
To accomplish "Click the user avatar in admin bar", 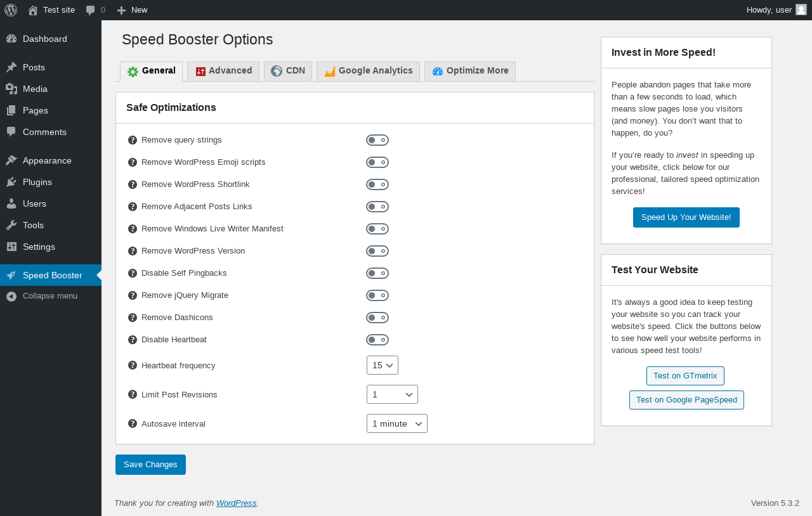I will pyautogui.click(x=801, y=10).
